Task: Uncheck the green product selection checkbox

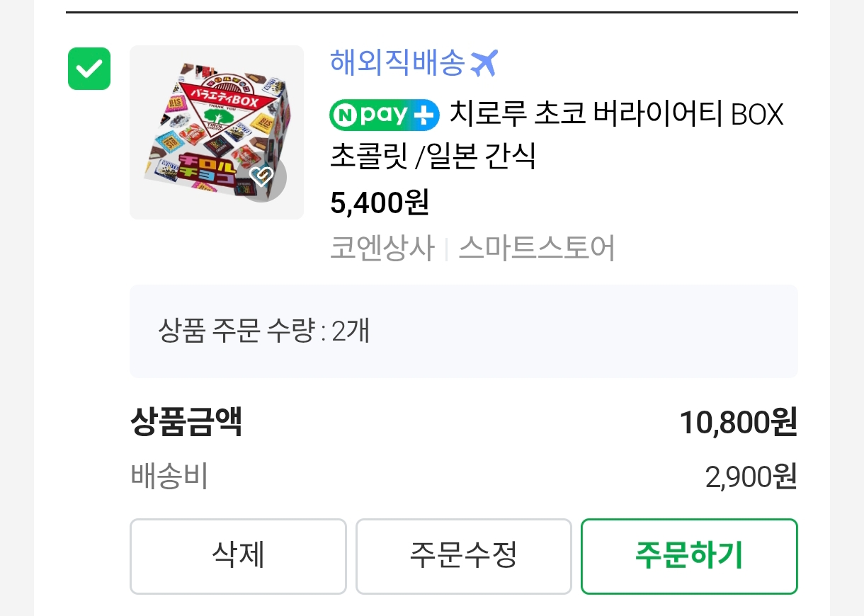Action: [x=89, y=69]
